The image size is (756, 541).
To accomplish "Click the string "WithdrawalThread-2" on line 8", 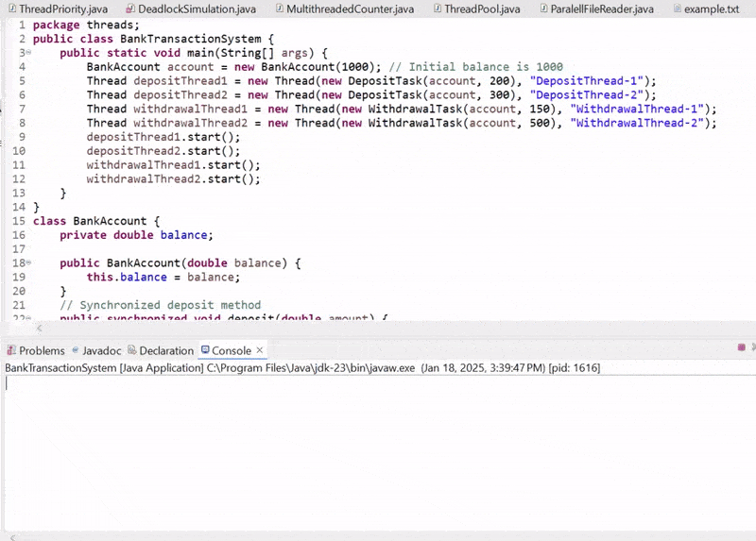I will coord(637,123).
